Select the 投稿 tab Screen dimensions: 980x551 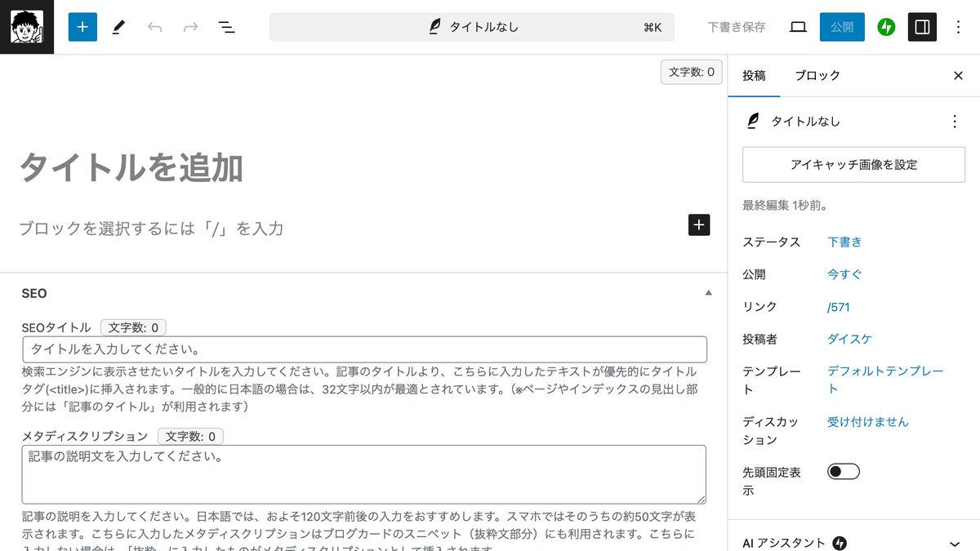pos(754,75)
